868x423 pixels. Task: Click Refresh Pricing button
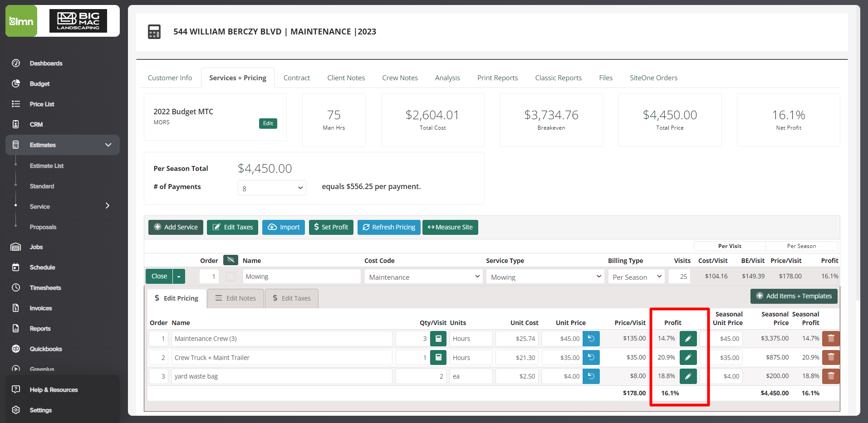(388, 227)
